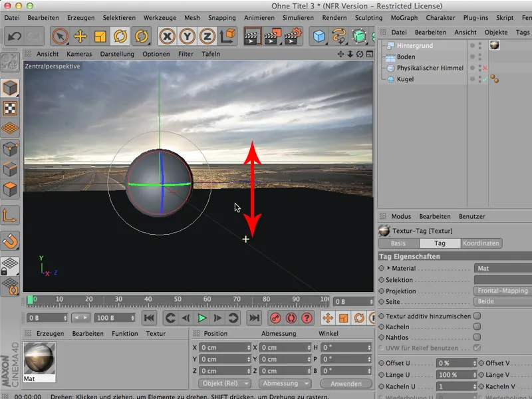Image resolution: width=532 pixels, height=399 pixels.
Task: Open viewport Darstellung menu
Action: tap(117, 54)
